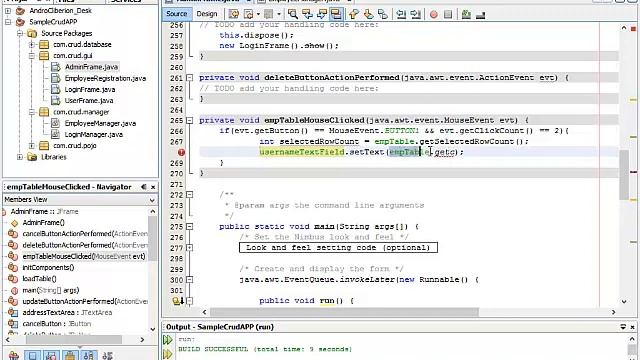Collapse code fold at line 265

pyautogui.click(x=189, y=120)
